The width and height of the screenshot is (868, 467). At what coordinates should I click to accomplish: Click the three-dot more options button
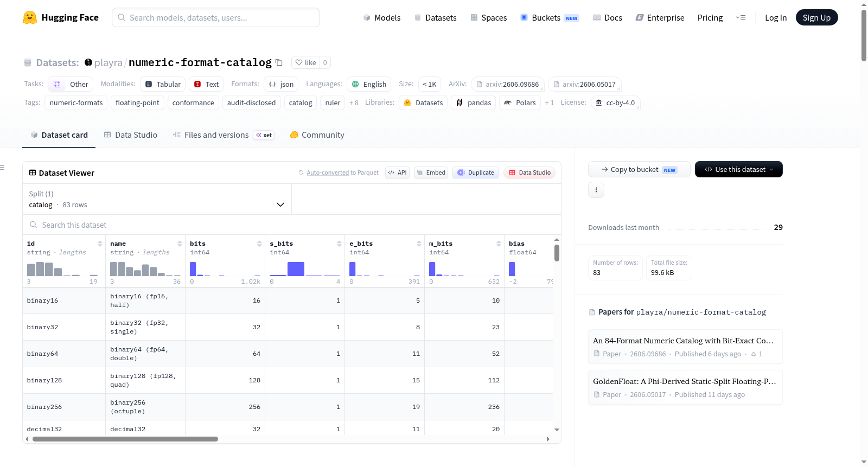(596, 190)
